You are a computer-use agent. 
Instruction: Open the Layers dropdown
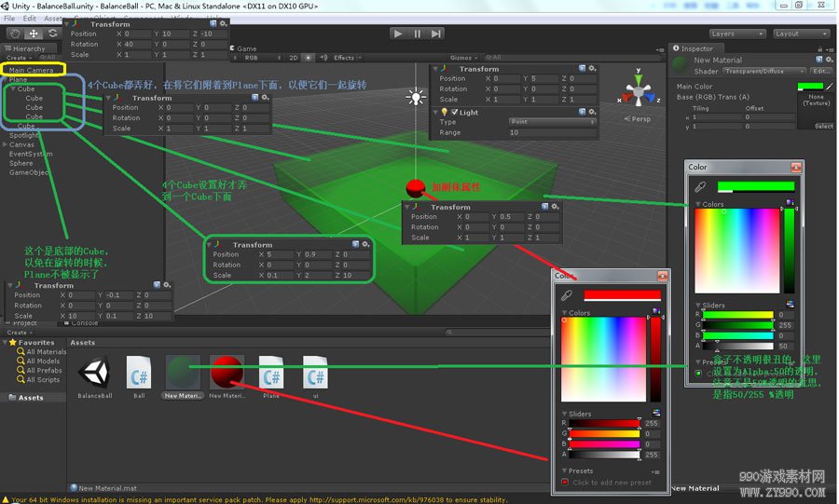(736, 34)
